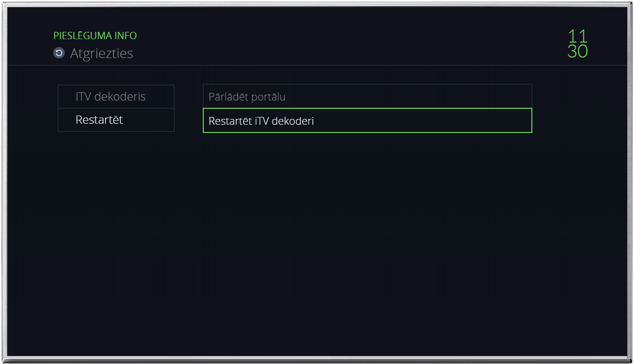The width and height of the screenshot is (634, 364).
Task: Click the green section title text
Action: tap(95, 36)
